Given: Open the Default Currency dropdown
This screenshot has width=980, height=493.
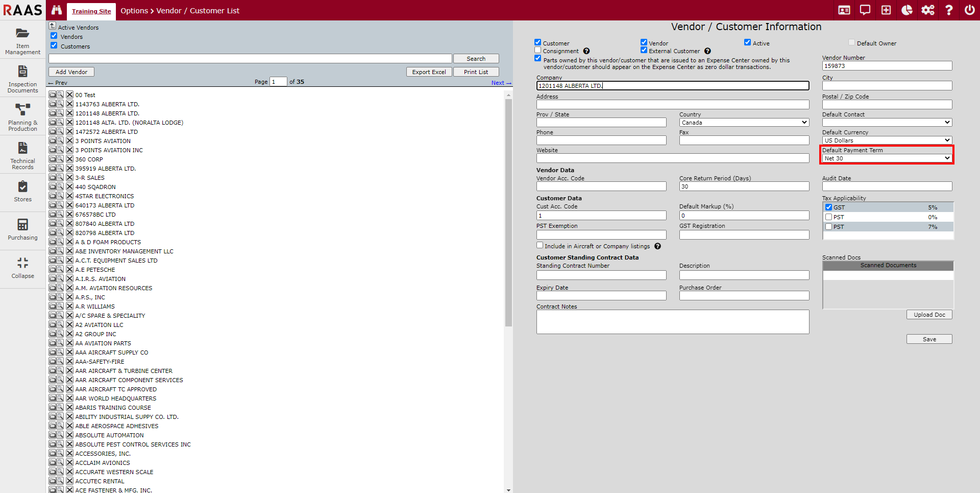Looking at the screenshot, I should pos(887,140).
